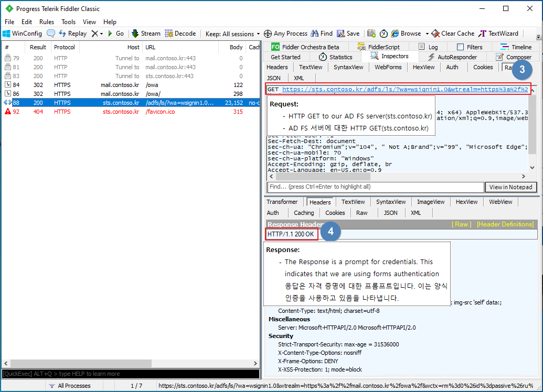
Task: Sort sessions by Result column header
Action: [x=38, y=47]
